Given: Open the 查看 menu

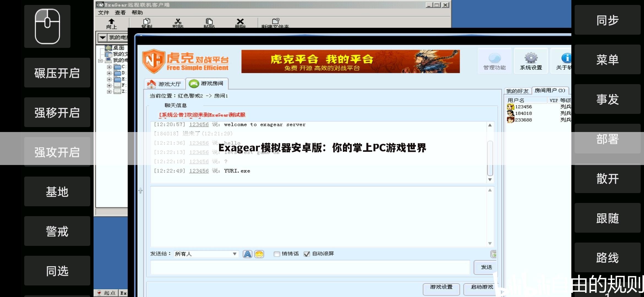Looking at the screenshot, I should point(120,13).
